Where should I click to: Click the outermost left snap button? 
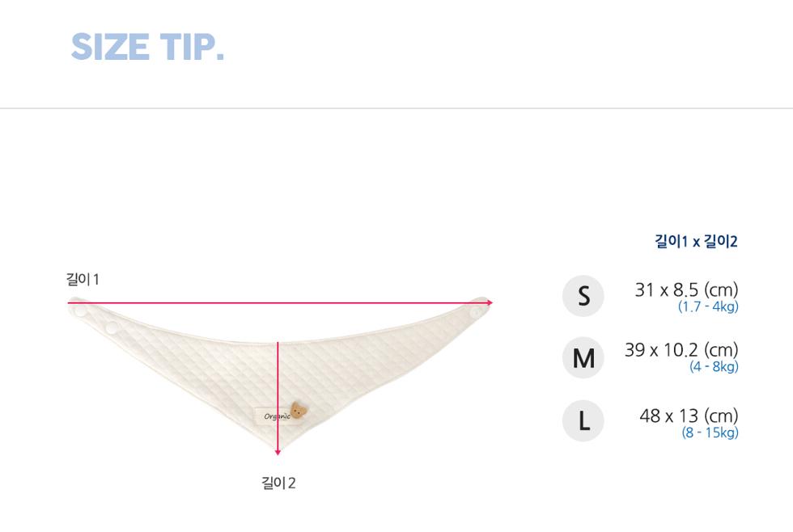(81, 310)
